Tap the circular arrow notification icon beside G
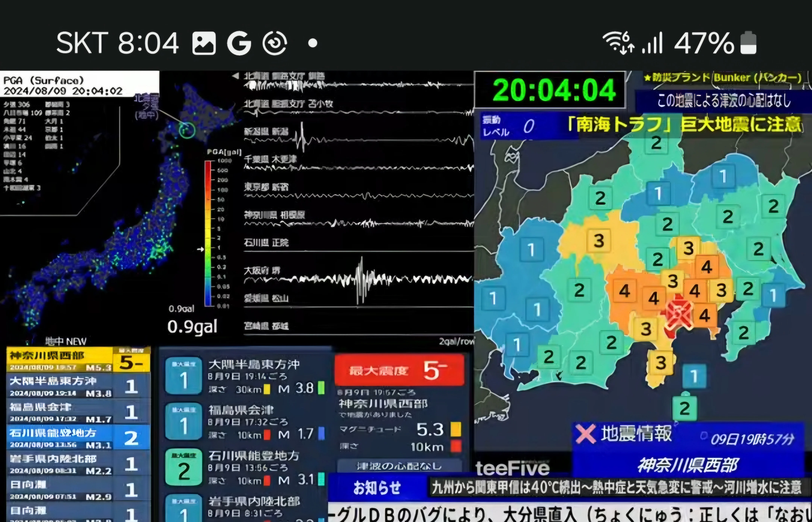Screen dimensions: 812x522 [275, 43]
